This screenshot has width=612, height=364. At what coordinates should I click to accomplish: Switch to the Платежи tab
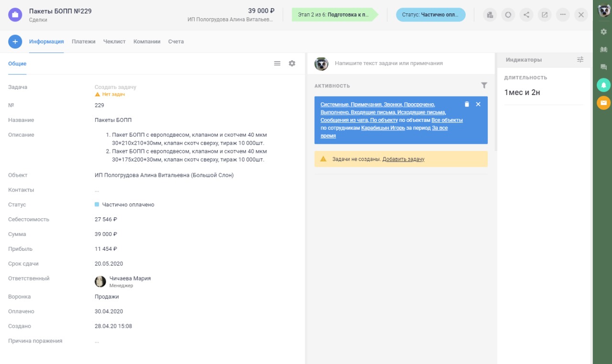tap(84, 42)
